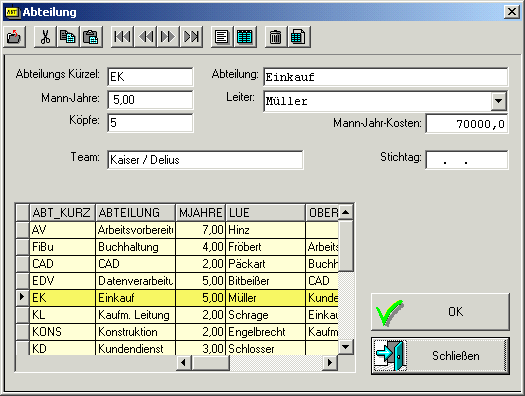
Task: Click the Schlosser cell
Action: point(266,348)
